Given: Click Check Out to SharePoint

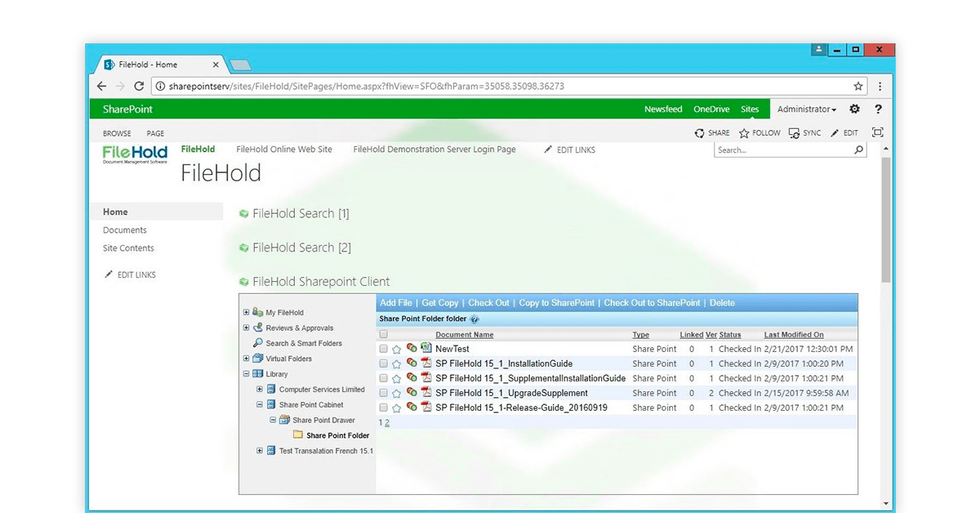Looking at the screenshot, I should pyautogui.click(x=652, y=303).
